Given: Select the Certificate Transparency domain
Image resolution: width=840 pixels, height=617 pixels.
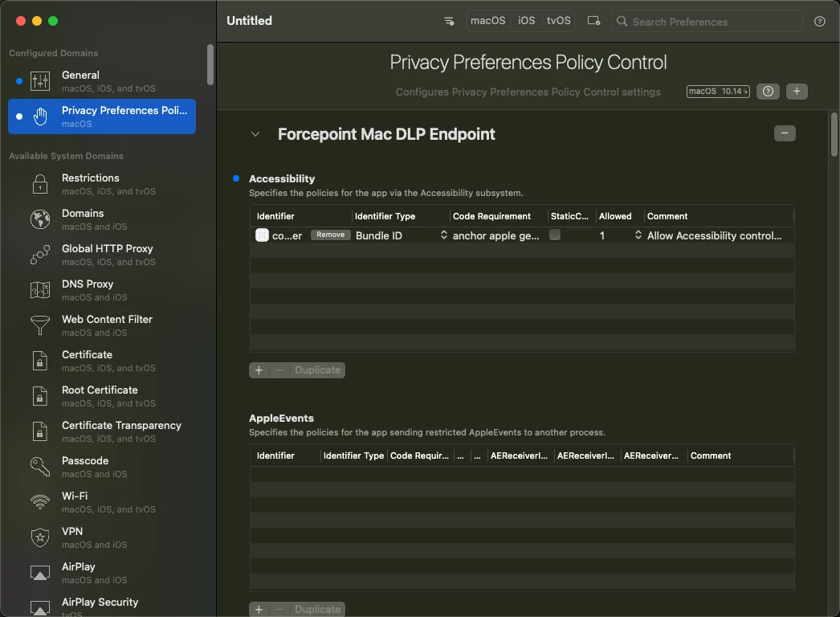Looking at the screenshot, I should [x=102, y=431].
